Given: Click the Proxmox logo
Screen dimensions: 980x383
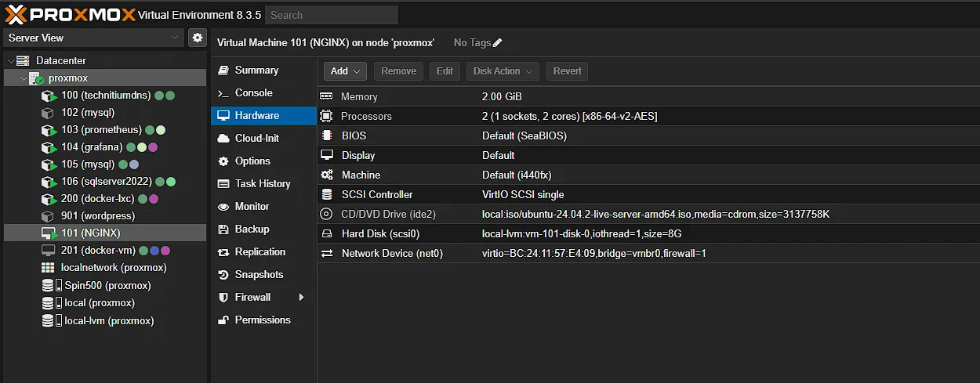Looking at the screenshot, I should (x=69, y=15).
